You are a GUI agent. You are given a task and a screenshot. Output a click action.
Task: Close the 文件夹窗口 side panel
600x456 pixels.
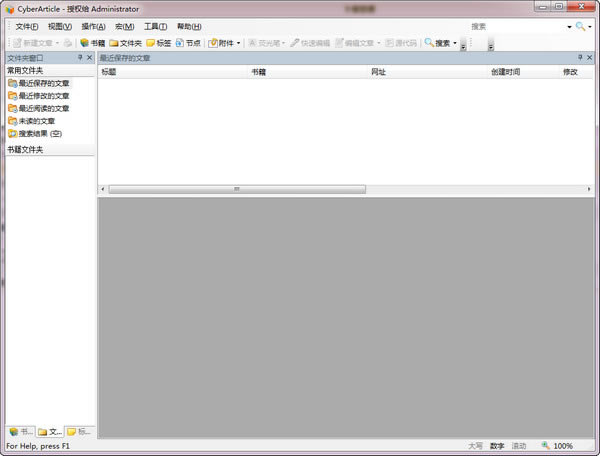point(90,58)
